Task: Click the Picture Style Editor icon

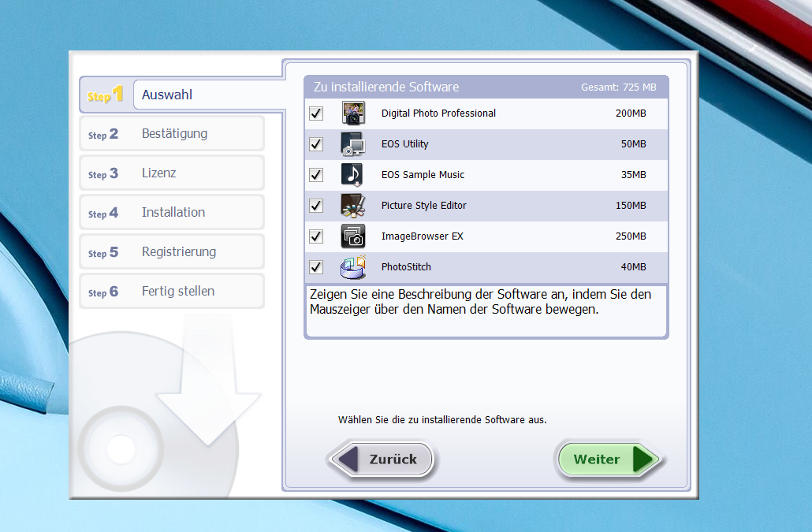Action: point(353,206)
